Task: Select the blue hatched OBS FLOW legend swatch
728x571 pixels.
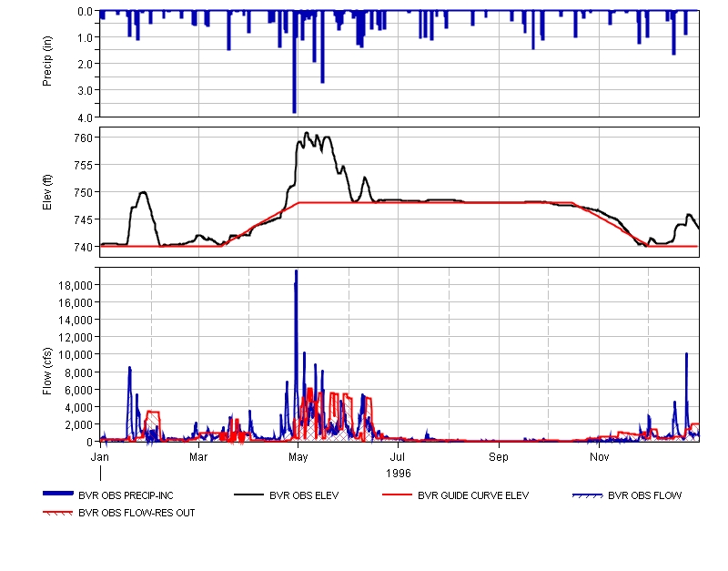Action: point(588,495)
